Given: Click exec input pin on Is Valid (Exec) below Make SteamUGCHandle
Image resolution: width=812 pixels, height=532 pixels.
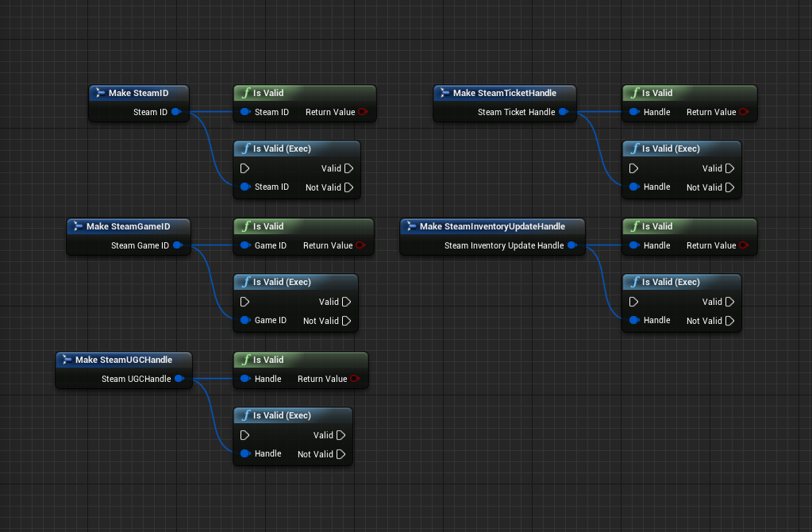Looking at the screenshot, I should [x=244, y=435].
